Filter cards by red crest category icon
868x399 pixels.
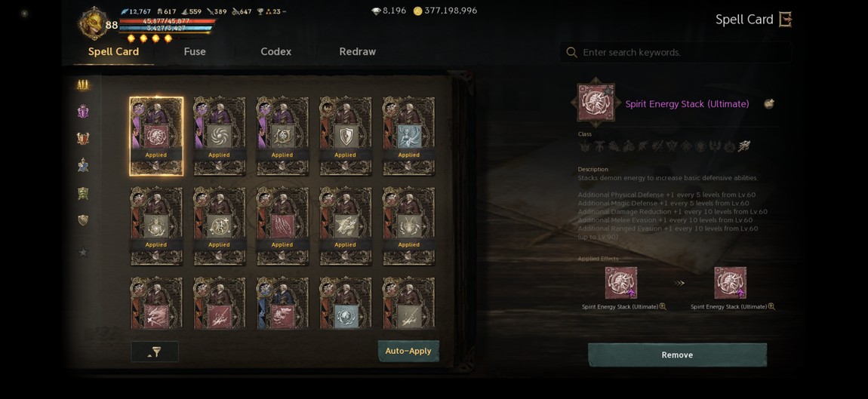82,138
